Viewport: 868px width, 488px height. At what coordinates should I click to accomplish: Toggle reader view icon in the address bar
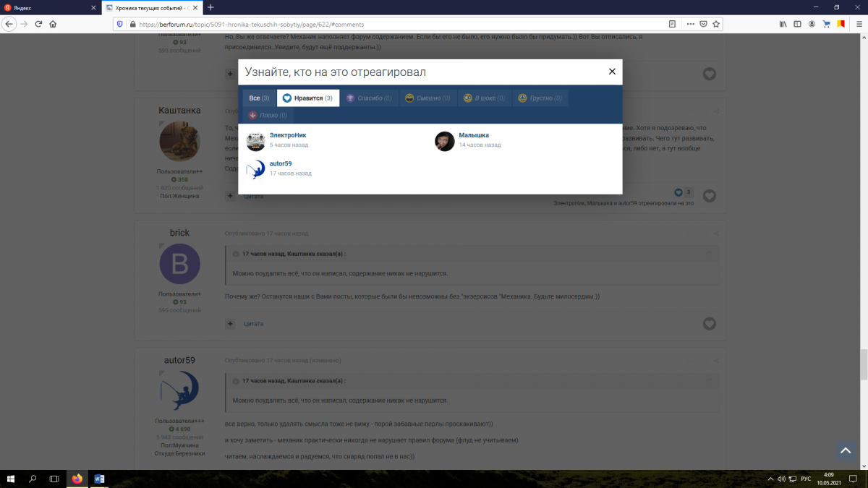click(x=673, y=24)
